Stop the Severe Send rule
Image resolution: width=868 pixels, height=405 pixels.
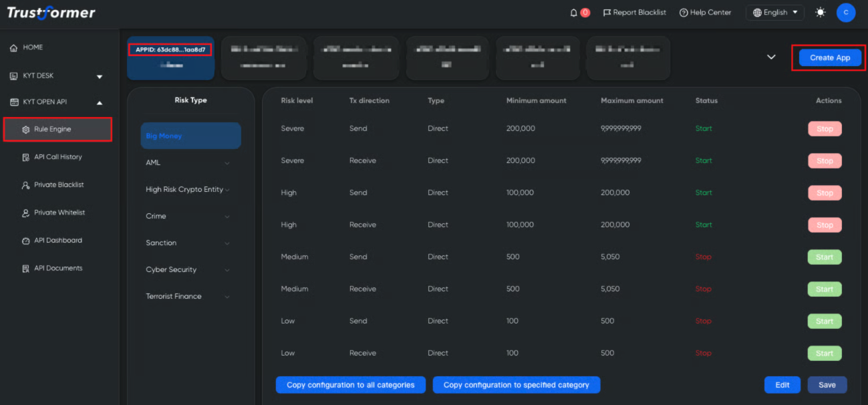point(825,129)
